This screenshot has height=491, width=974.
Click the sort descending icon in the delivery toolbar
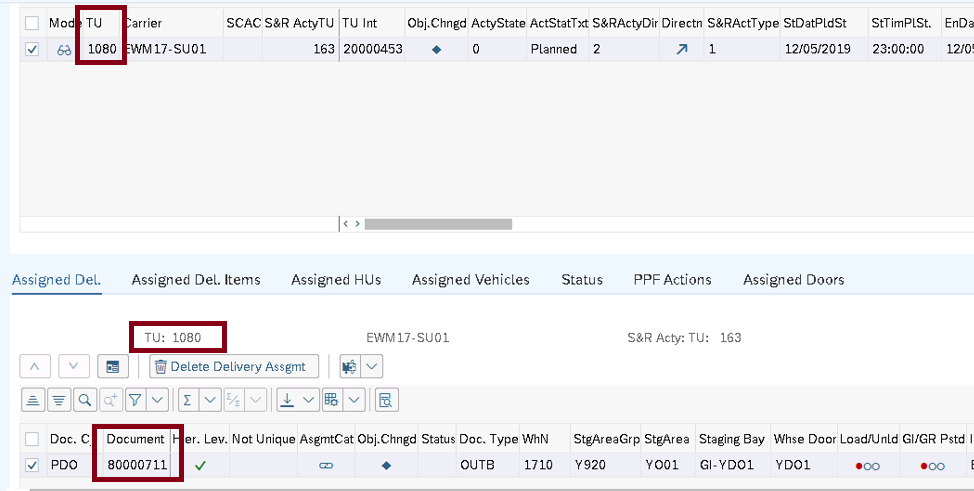point(60,400)
